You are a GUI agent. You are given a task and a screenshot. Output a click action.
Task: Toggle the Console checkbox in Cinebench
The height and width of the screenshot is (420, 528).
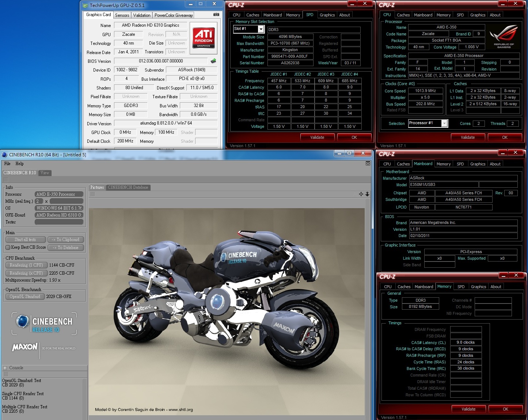coord(5,368)
